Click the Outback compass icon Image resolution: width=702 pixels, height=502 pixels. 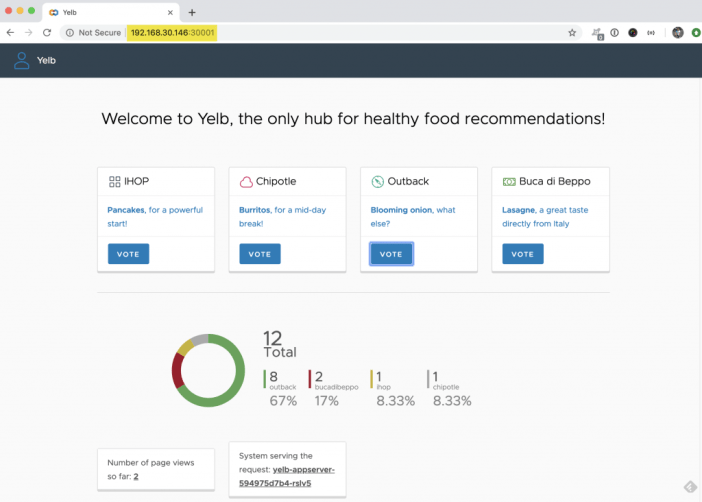[x=377, y=181]
